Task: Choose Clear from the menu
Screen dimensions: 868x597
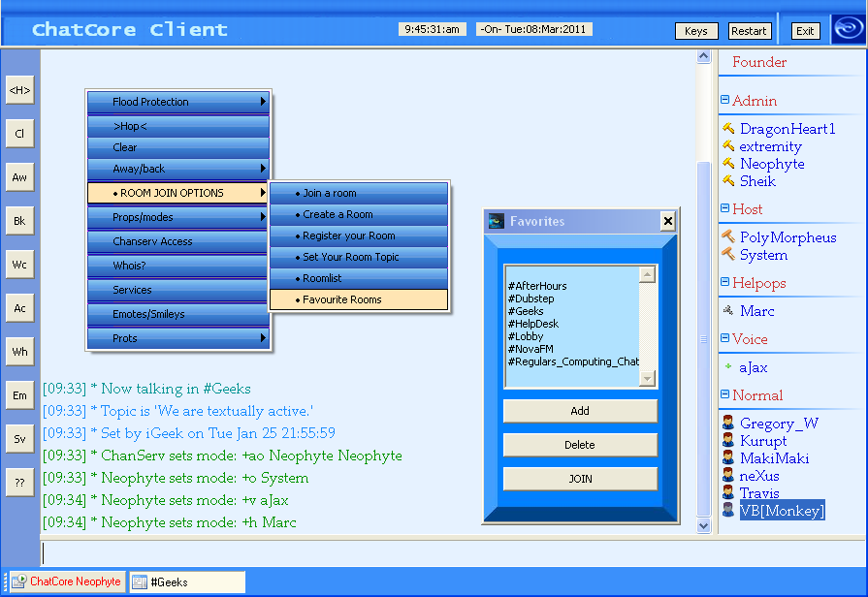Action: click(x=178, y=147)
